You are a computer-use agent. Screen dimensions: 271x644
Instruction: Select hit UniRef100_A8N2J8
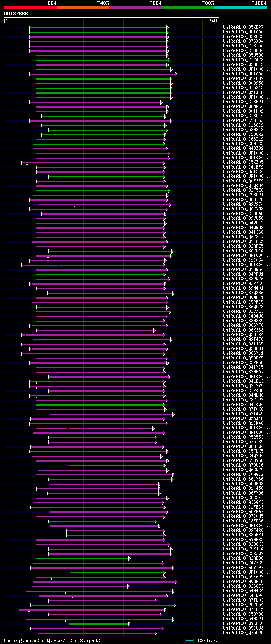tap(243, 130)
